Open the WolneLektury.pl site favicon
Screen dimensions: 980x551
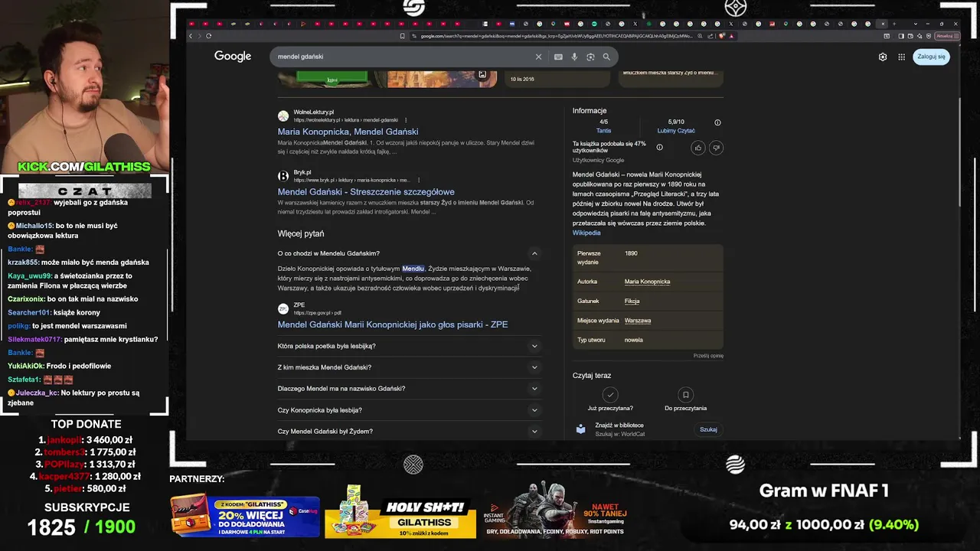[283, 116]
